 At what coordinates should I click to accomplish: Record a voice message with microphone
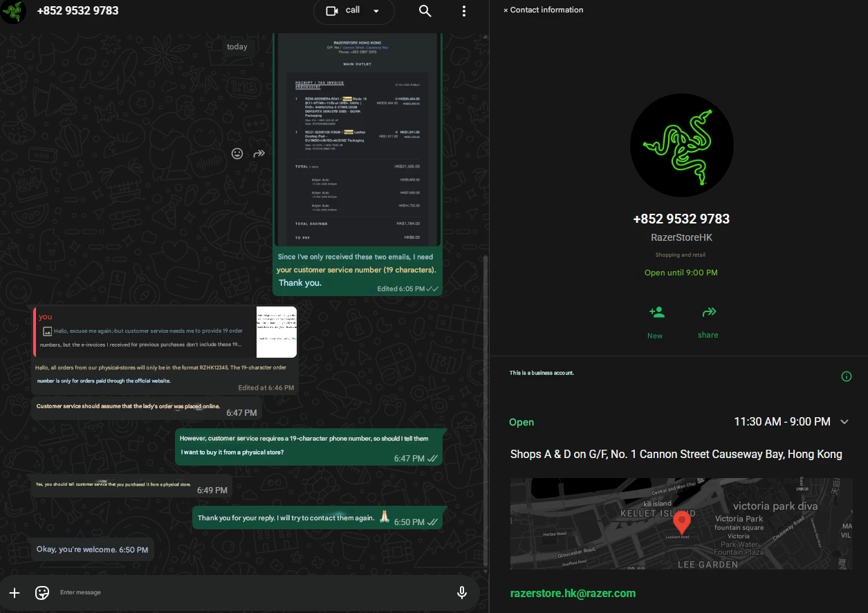click(x=462, y=593)
